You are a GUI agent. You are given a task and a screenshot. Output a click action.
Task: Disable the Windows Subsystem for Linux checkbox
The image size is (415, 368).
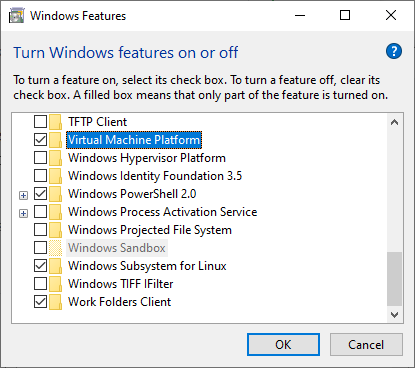pyautogui.click(x=40, y=266)
